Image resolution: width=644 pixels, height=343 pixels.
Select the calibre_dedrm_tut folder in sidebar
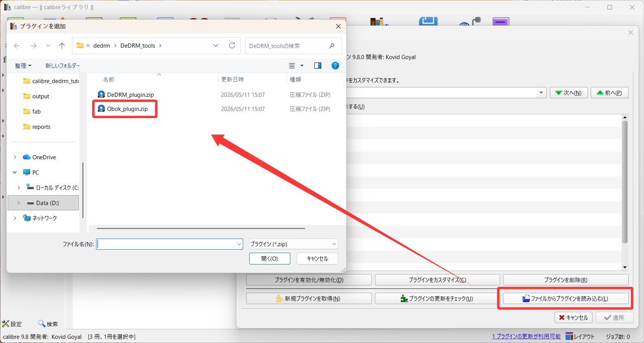point(51,81)
